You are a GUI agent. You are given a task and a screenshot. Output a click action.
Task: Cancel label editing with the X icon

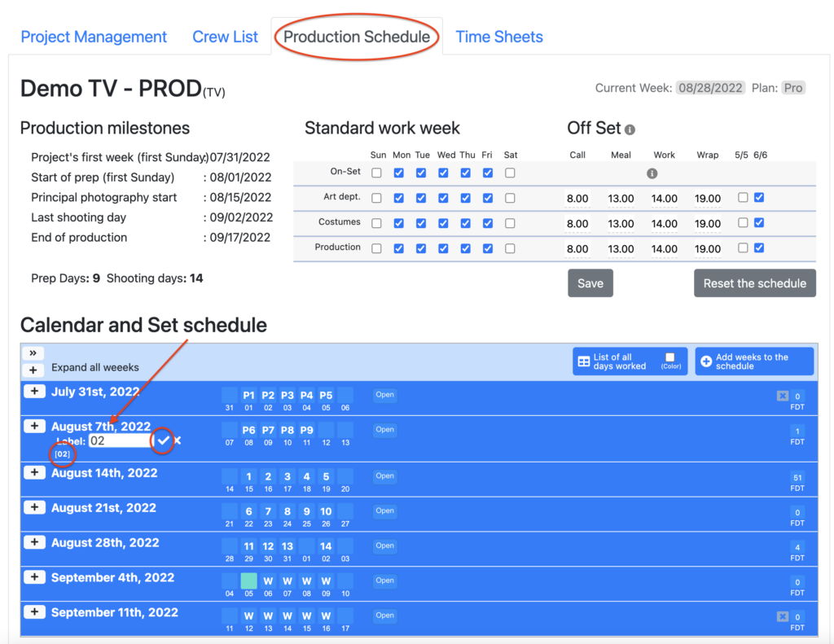(x=178, y=440)
